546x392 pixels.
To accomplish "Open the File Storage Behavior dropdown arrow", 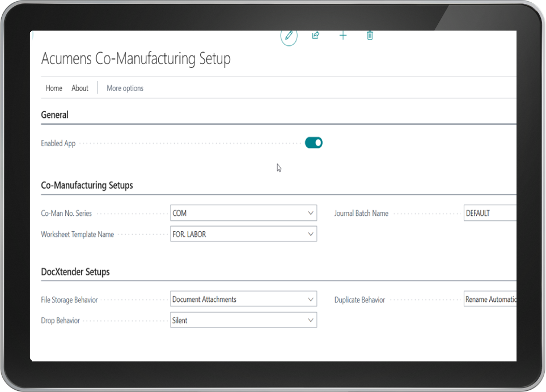I will [311, 299].
